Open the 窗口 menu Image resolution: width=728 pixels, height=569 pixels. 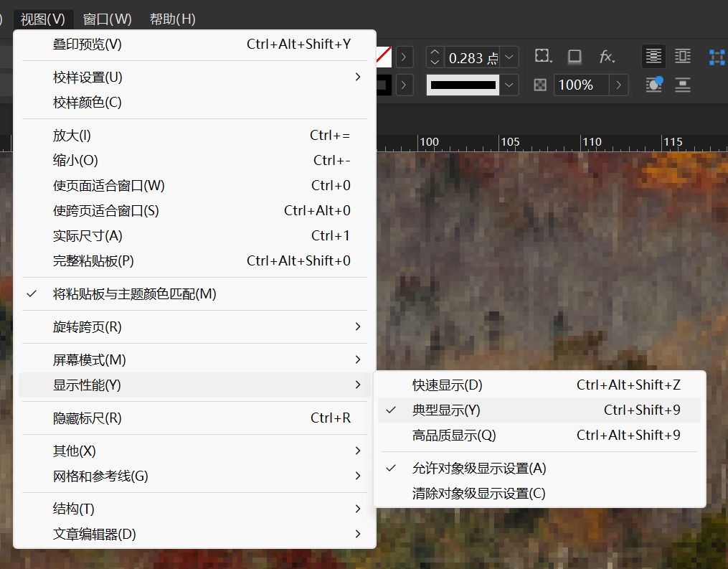pyautogui.click(x=108, y=19)
